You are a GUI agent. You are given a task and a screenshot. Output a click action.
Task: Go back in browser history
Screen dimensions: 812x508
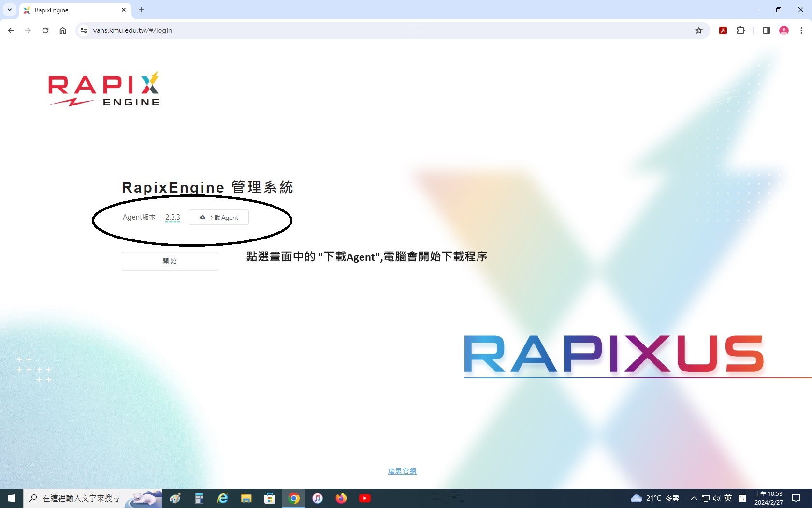pyautogui.click(x=11, y=30)
